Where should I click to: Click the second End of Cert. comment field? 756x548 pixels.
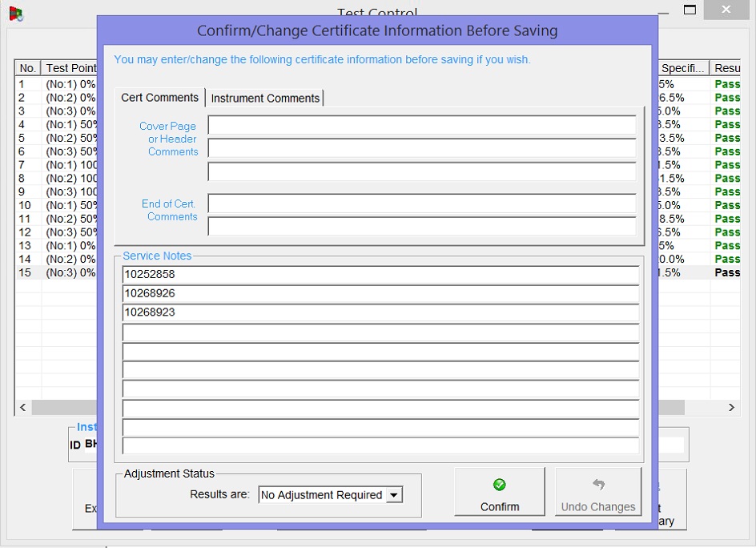coord(421,226)
